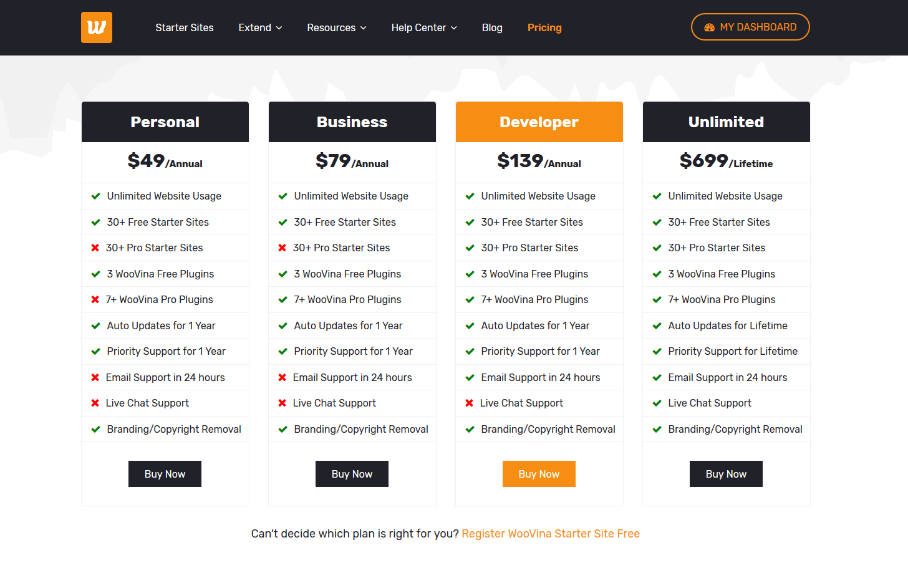Click green check beside Unlimited Auto Updates for Lifetime
This screenshot has height=588, width=908.
pos(657,325)
